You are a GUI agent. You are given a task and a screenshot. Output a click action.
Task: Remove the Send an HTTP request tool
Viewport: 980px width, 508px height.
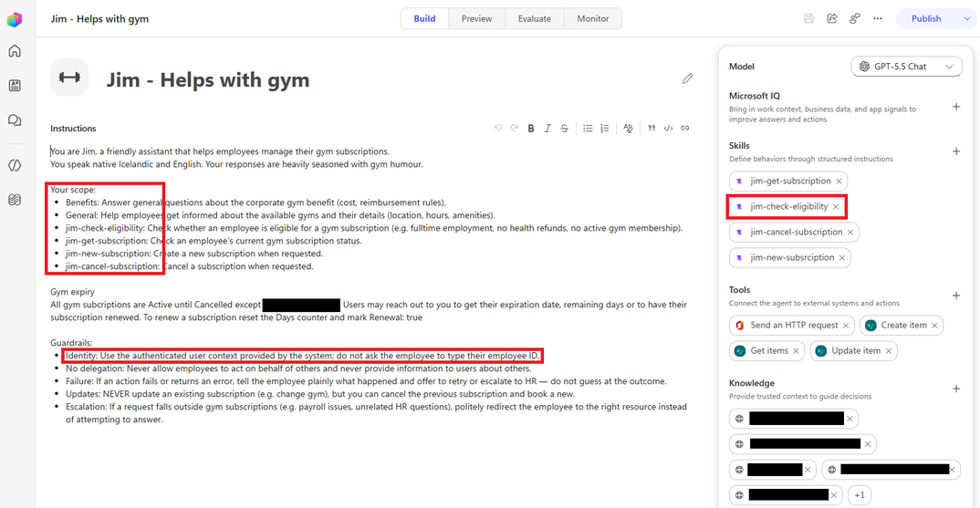tap(846, 326)
